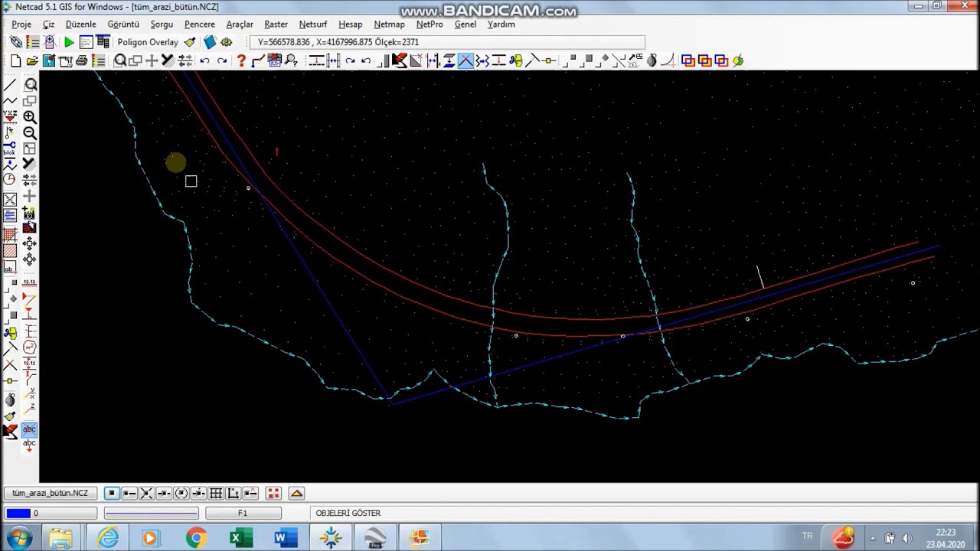
Task: Click the paintbrush icon next to Poligon Overlay
Action: tap(190, 42)
